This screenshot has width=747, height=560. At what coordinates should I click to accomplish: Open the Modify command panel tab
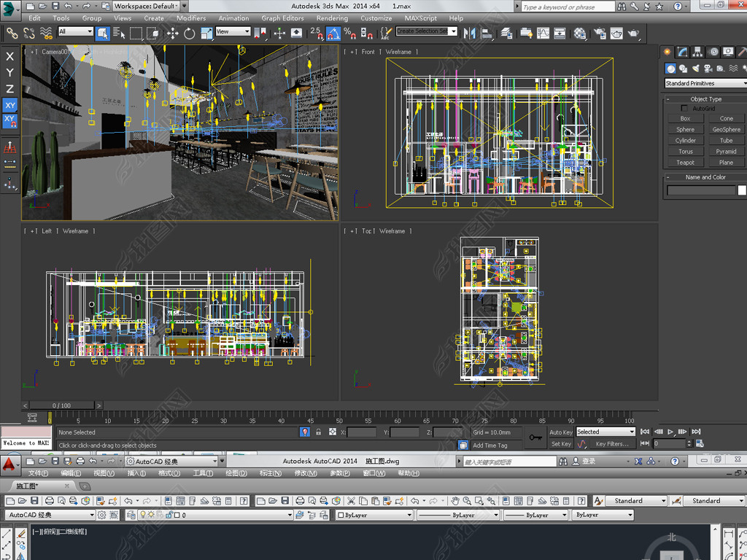point(682,52)
